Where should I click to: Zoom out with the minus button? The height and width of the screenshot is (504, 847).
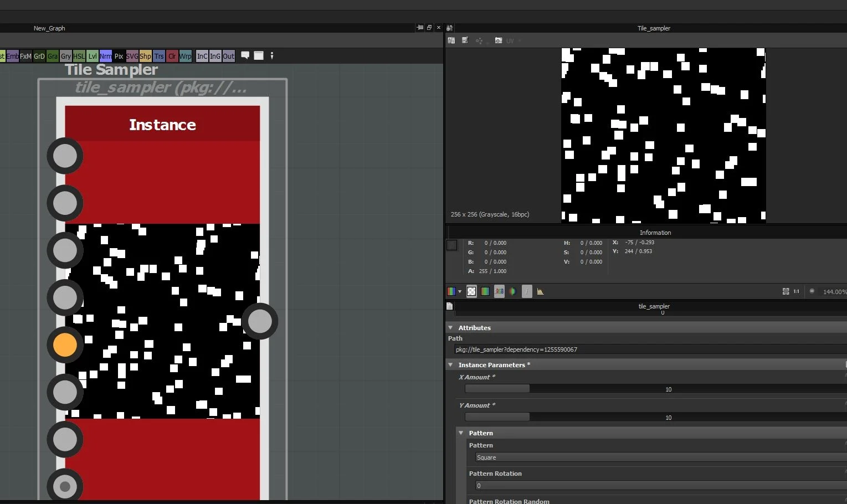[x=812, y=291]
